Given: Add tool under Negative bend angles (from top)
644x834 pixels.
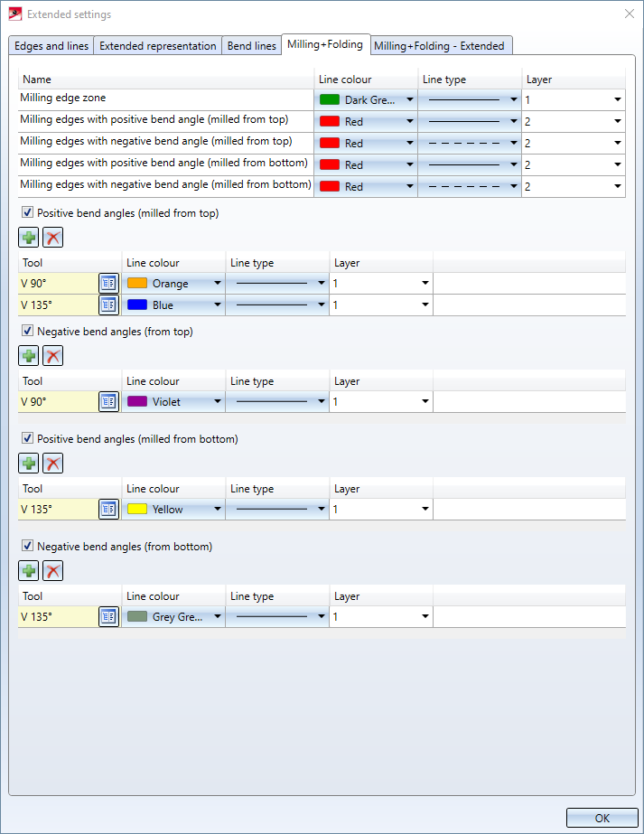Looking at the screenshot, I should click(29, 356).
